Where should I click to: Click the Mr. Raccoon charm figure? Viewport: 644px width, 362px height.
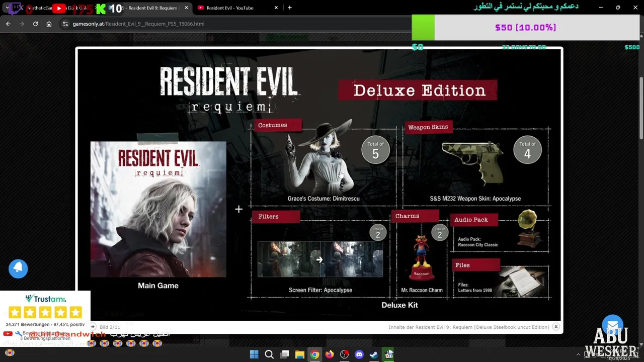(x=421, y=257)
